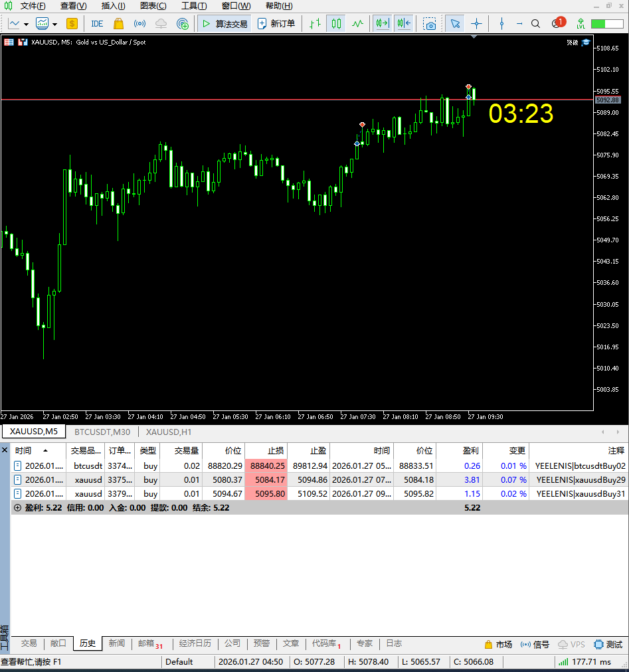
Task: Click the magnifier search icon
Action: coord(535,23)
